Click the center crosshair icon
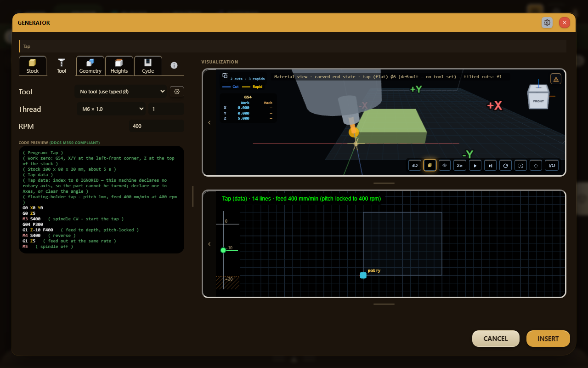The width and height of the screenshot is (588, 368). [536, 165]
